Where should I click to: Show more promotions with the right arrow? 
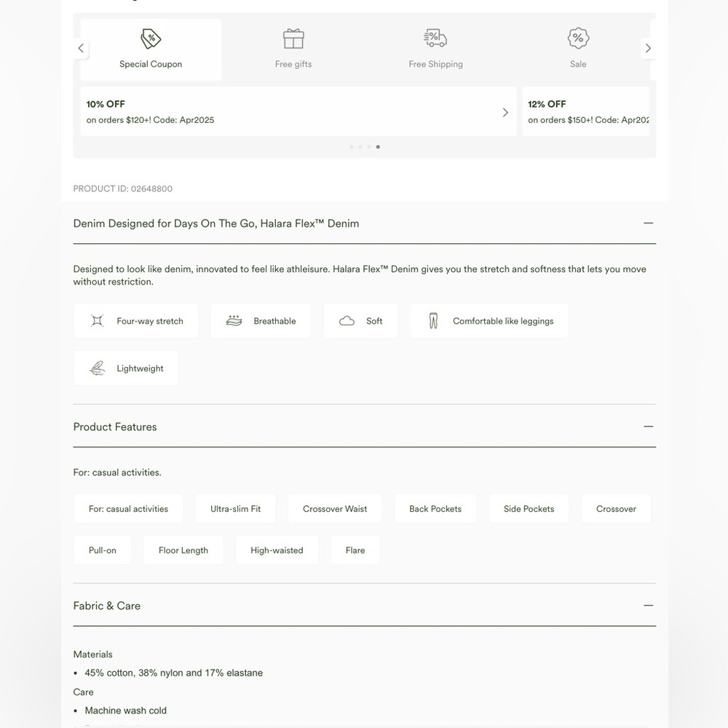click(x=648, y=48)
